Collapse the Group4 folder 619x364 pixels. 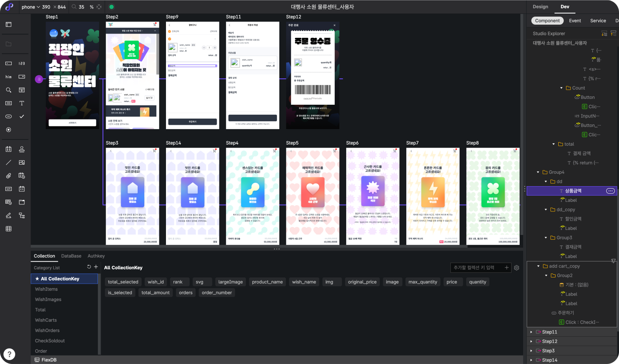(x=538, y=172)
